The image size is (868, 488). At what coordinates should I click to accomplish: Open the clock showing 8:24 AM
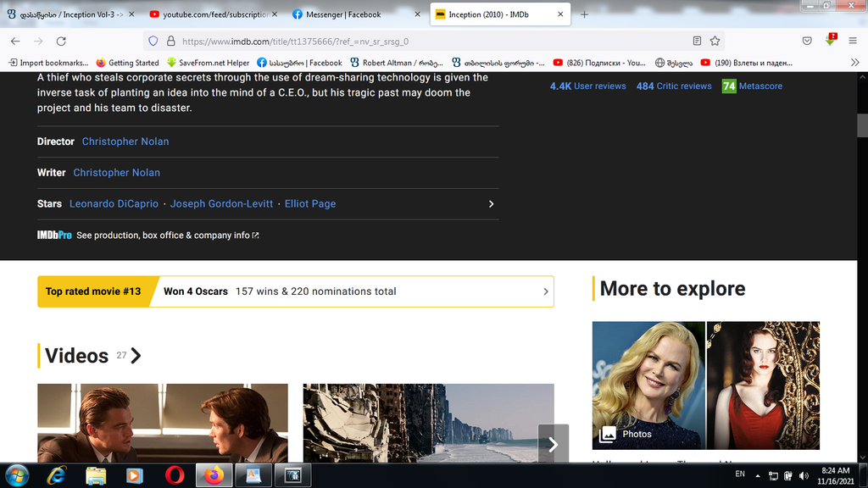(835, 476)
